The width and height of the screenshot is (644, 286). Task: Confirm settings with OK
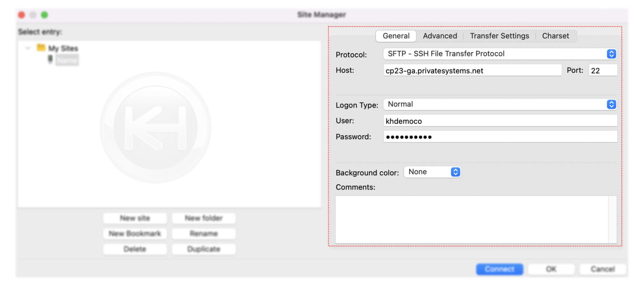point(551,269)
